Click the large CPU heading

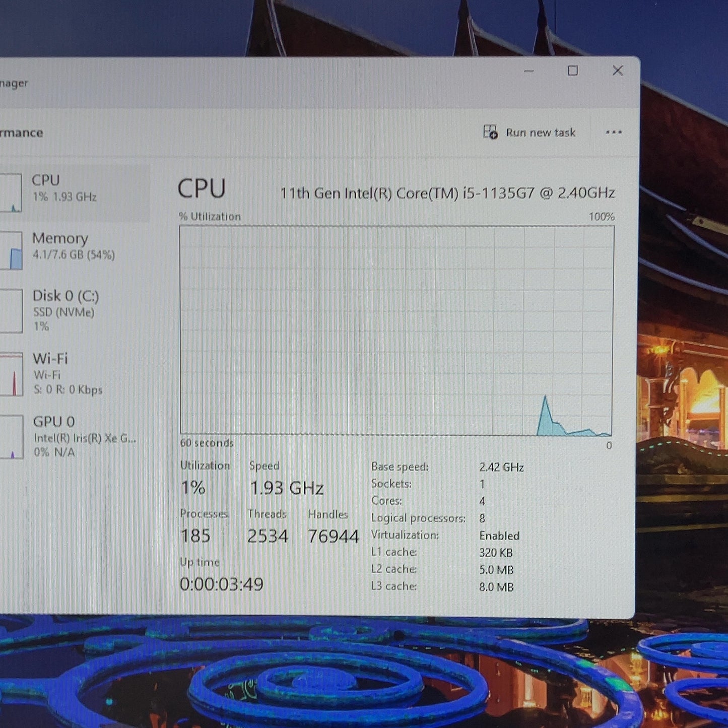202,189
